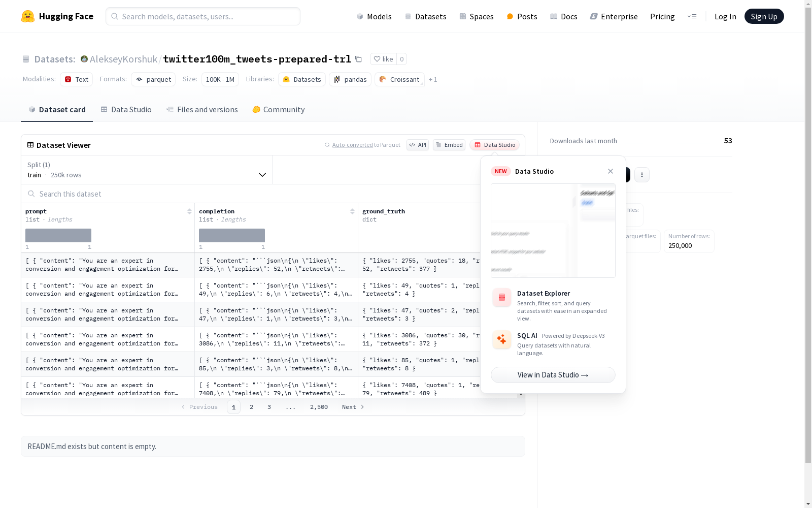This screenshot has height=508, width=812.
Task: Close the Data Studio popup
Action: pyautogui.click(x=611, y=171)
